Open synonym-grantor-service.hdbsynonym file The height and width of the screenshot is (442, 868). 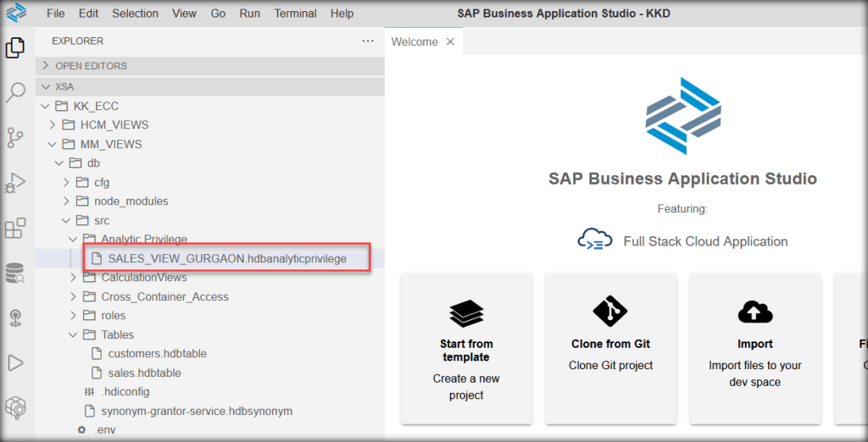pyautogui.click(x=197, y=411)
